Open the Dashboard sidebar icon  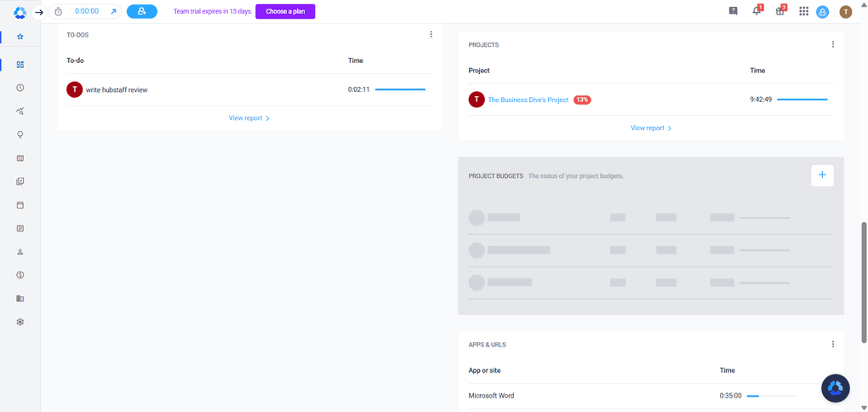(20, 64)
